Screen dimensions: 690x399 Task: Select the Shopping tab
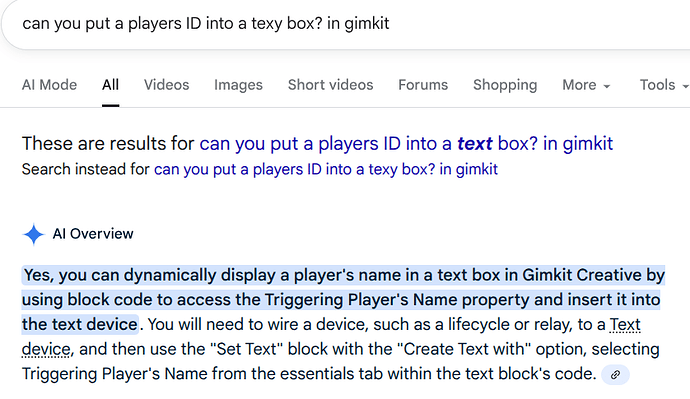(505, 84)
